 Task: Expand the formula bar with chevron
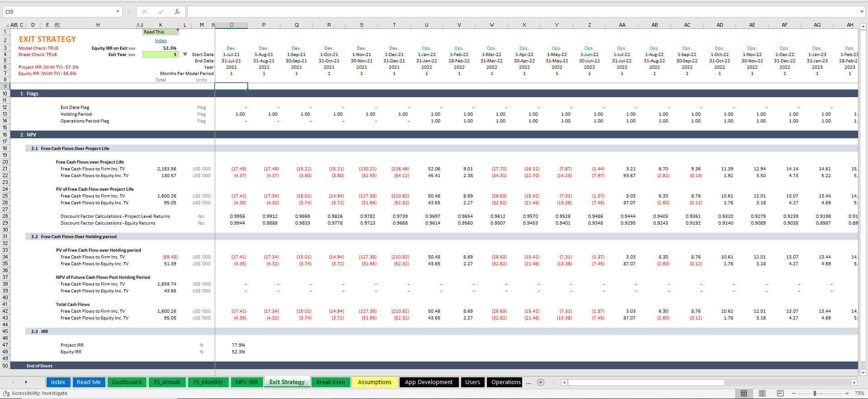tap(862, 12)
